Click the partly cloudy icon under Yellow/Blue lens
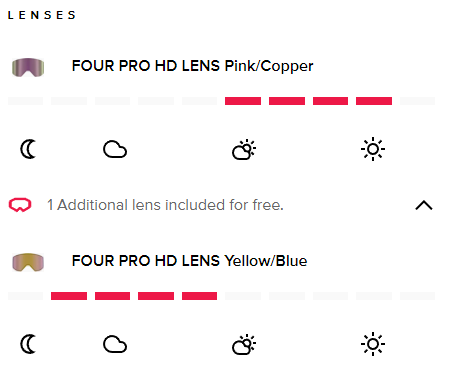This screenshot has width=462, height=370. (244, 344)
